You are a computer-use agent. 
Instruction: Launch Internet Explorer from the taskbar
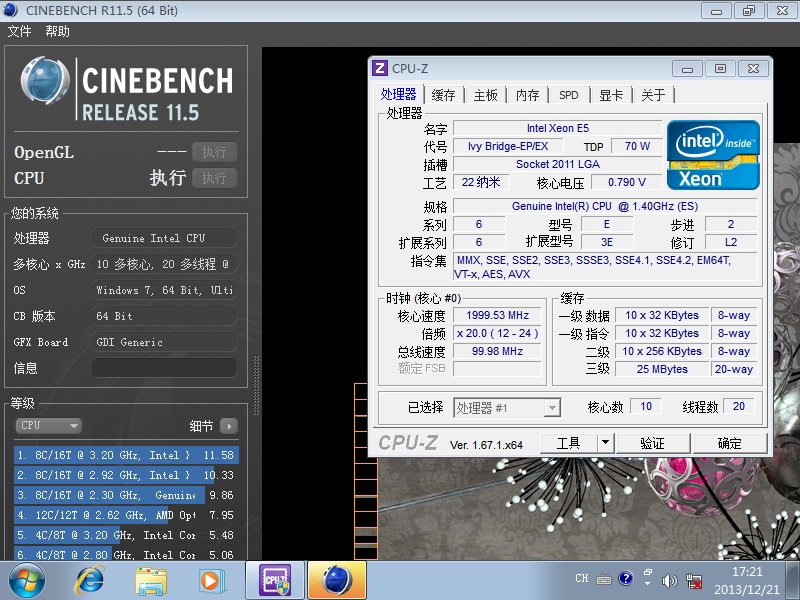pyautogui.click(x=90, y=581)
